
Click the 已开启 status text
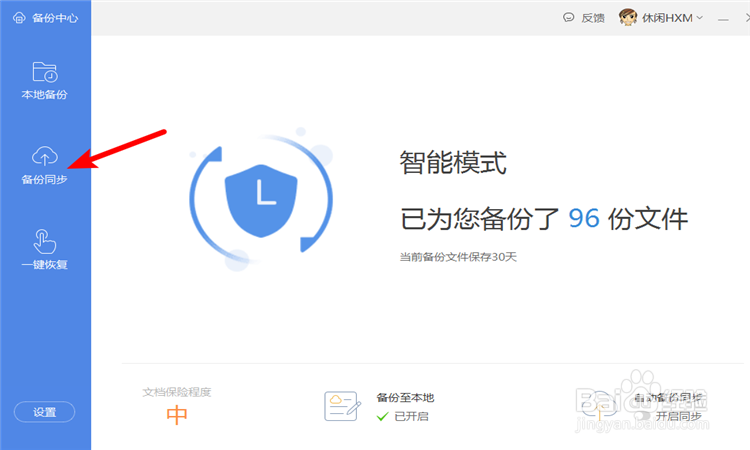point(411,417)
